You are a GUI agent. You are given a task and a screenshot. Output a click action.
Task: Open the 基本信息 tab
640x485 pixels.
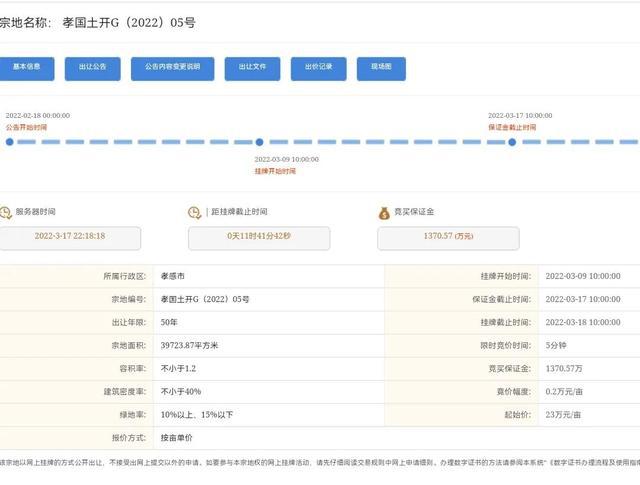[27, 67]
